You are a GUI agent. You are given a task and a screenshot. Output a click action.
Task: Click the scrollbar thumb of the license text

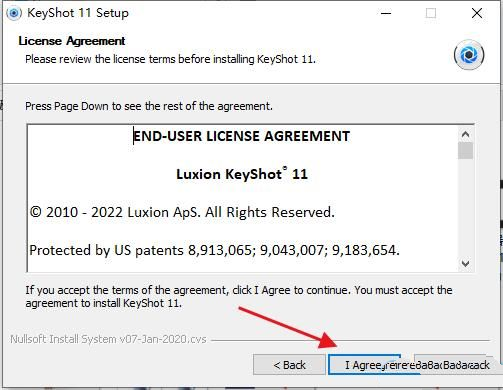point(465,151)
